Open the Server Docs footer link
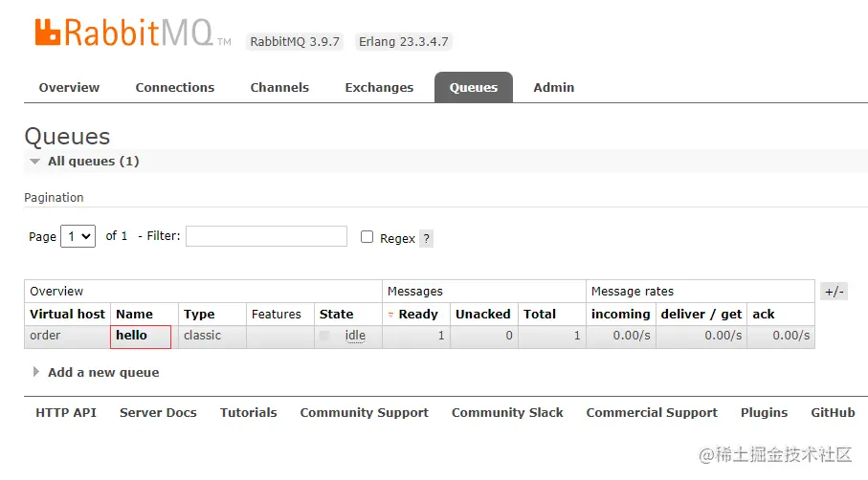868x480 pixels. pyautogui.click(x=158, y=412)
